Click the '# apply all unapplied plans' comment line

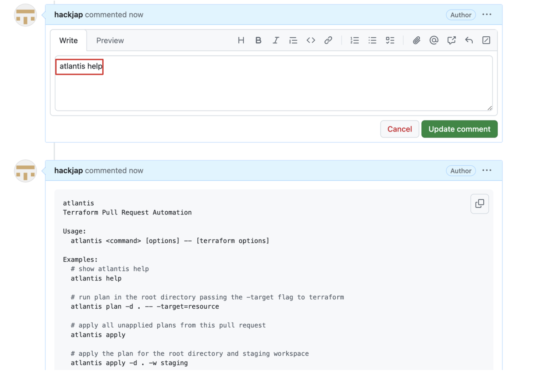point(168,325)
